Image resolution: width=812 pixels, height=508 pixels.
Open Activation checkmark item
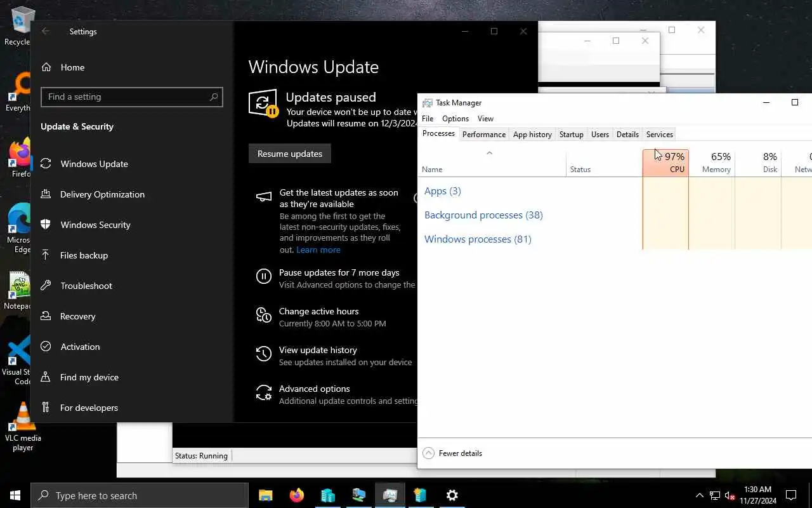coord(80,347)
